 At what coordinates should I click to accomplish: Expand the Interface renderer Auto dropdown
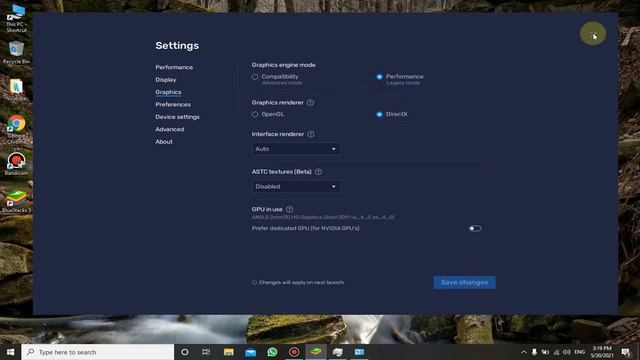point(296,149)
